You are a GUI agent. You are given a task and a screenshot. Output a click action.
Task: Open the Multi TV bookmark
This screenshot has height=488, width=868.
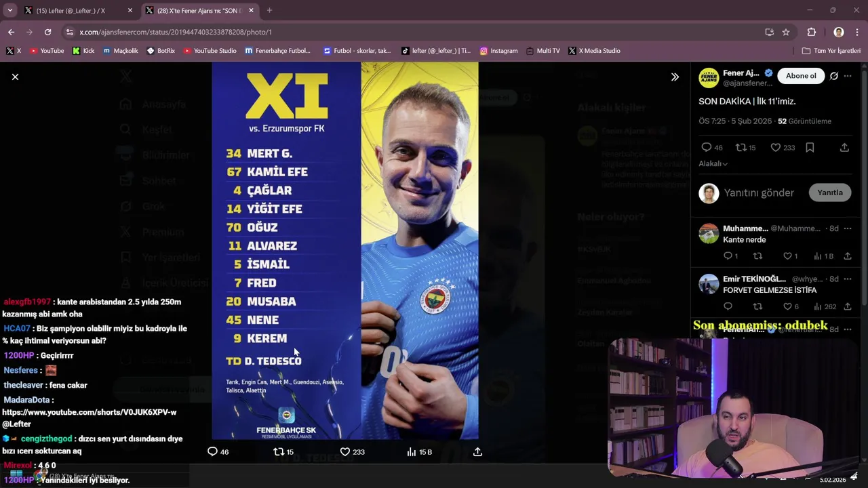click(x=543, y=51)
